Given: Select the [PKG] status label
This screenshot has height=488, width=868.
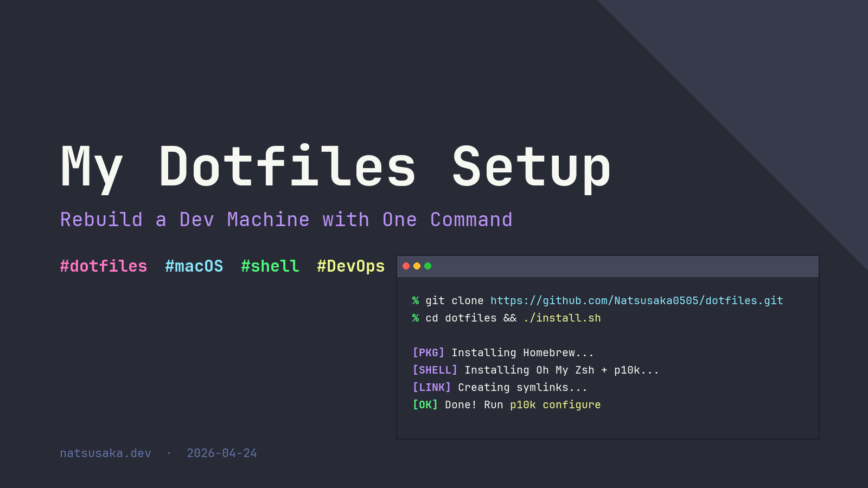Looking at the screenshot, I should pyautogui.click(x=428, y=352).
